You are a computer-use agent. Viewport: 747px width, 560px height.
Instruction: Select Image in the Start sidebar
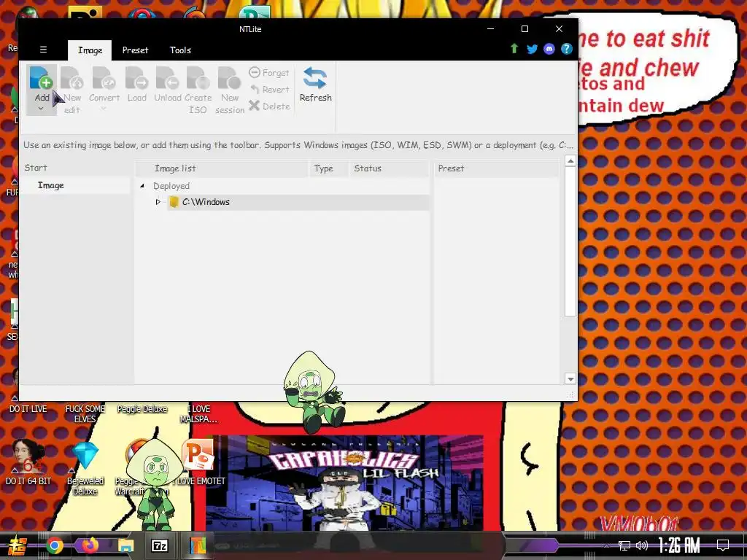(75, 185)
